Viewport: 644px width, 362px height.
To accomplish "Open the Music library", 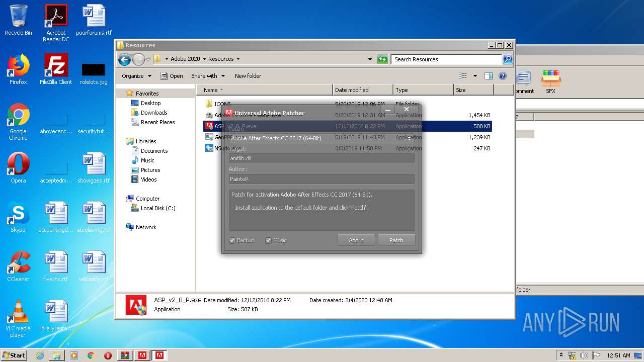I will click(147, 160).
